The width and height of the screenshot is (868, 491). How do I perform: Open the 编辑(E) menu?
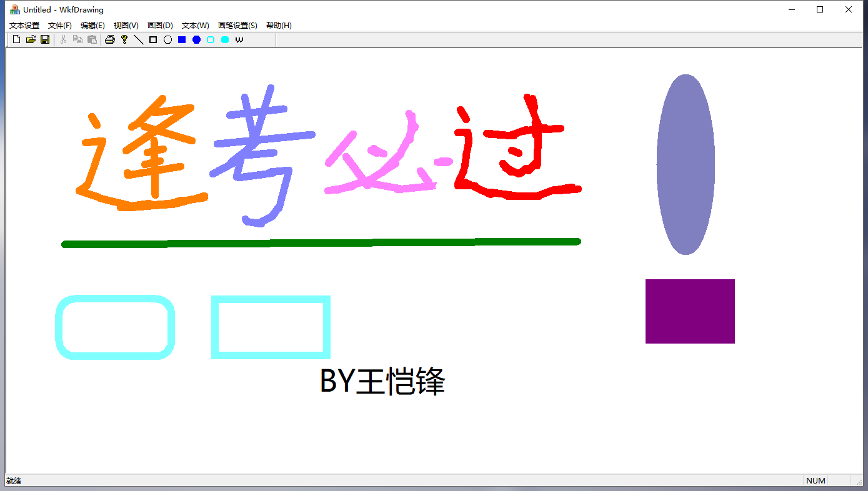coord(92,26)
